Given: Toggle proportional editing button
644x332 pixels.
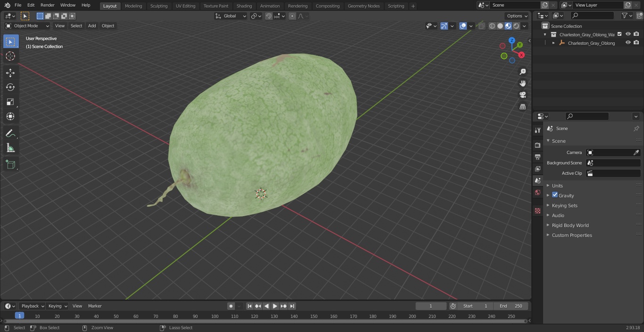Looking at the screenshot, I should click(x=292, y=16).
